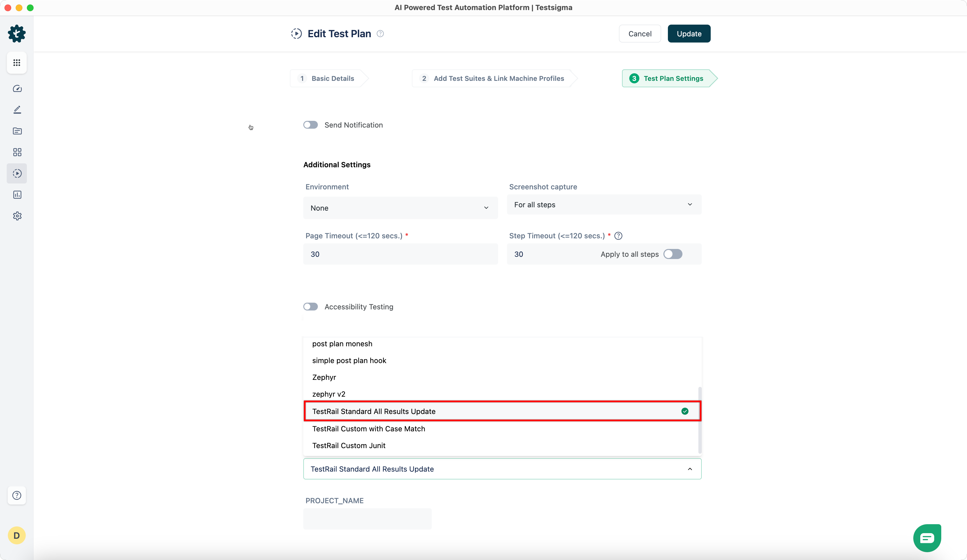Screen dimensions: 967x560
Task: Turn on Accessibility Testing toggle
Action: click(x=310, y=307)
